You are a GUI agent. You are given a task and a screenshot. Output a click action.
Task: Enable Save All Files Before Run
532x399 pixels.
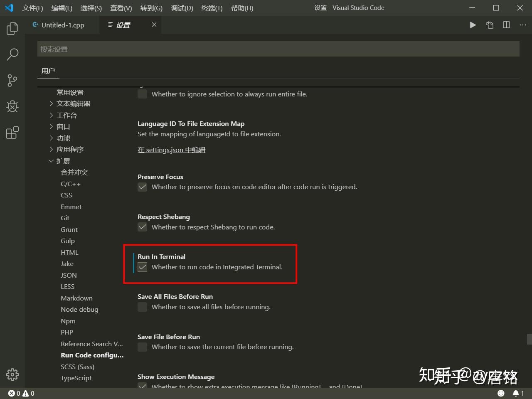coord(143,307)
